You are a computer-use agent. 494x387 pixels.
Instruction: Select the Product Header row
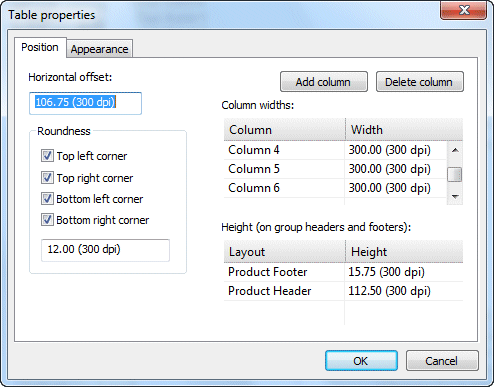(343, 291)
